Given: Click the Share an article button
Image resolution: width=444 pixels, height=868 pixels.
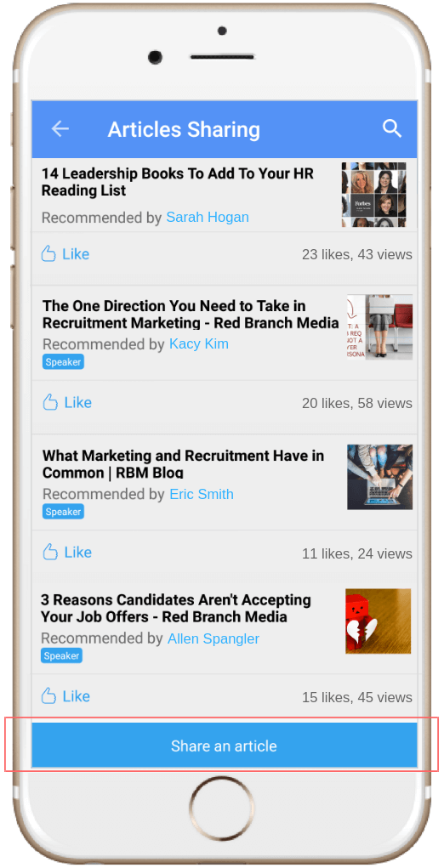Looking at the screenshot, I should [x=225, y=745].
